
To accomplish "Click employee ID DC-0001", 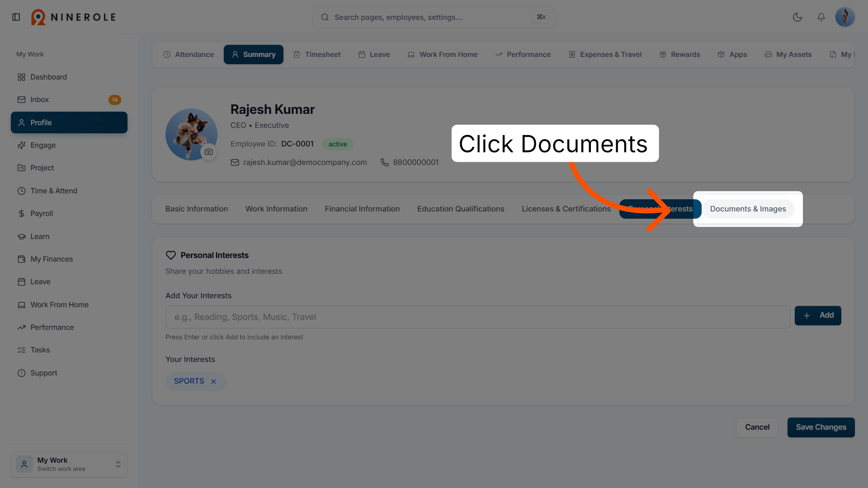I will (x=297, y=144).
